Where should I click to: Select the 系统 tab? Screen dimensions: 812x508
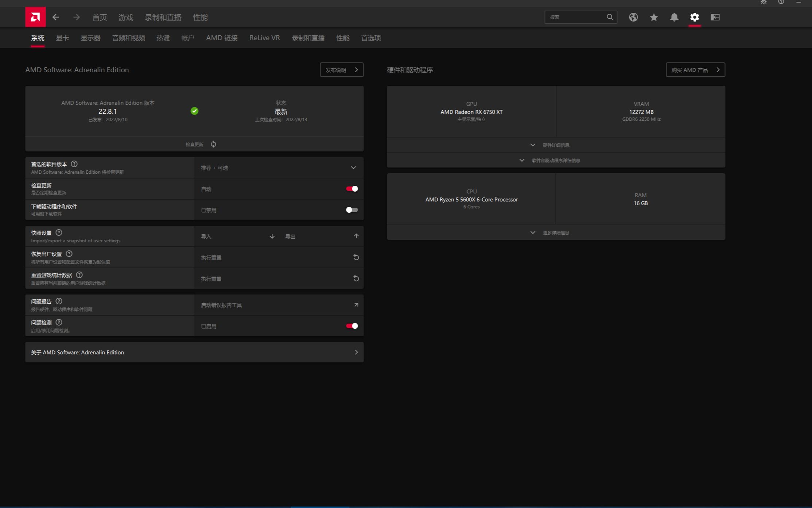click(38, 38)
